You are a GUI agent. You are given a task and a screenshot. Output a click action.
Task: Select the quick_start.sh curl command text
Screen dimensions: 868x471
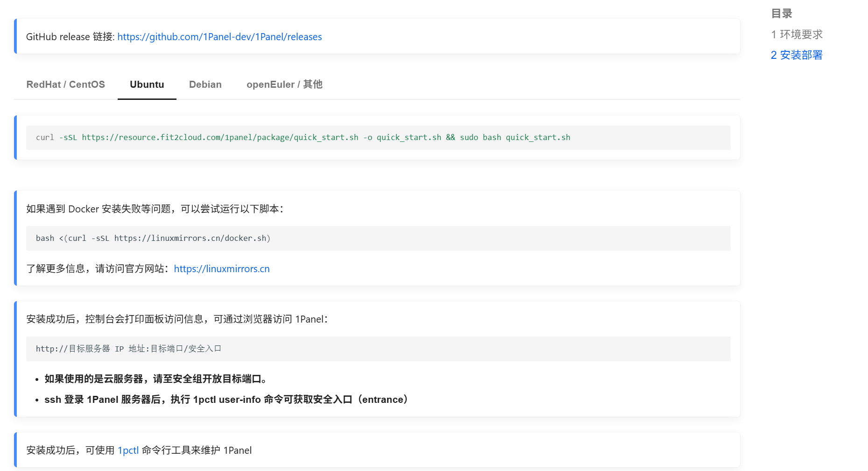(303, 137)
